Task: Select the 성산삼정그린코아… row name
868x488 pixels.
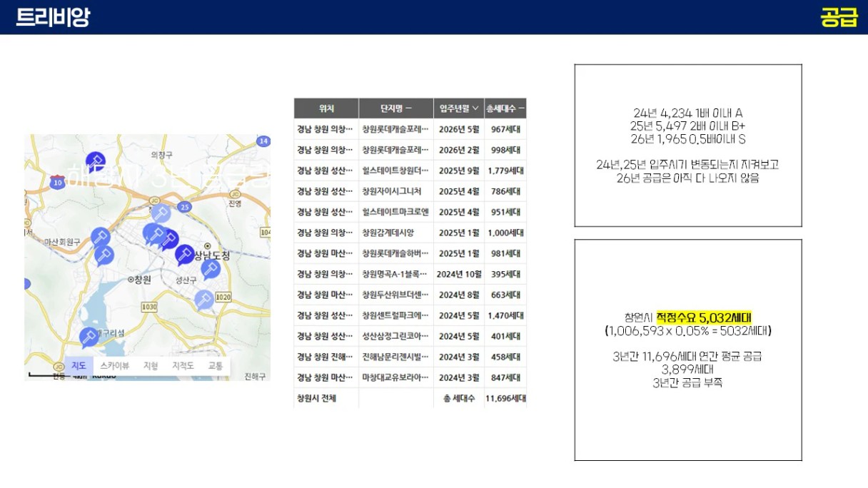Action: (x=395, y=336)
